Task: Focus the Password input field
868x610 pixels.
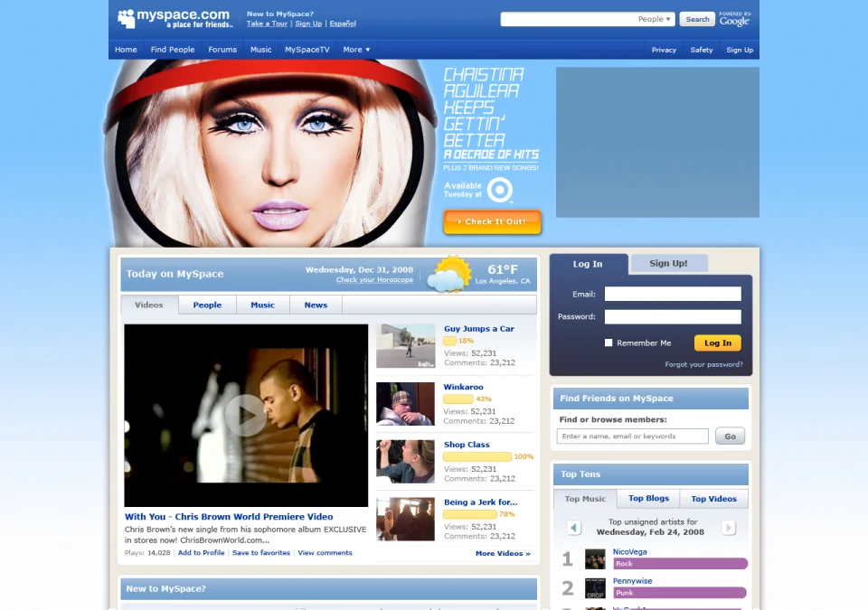Action: tap(673, 316)
